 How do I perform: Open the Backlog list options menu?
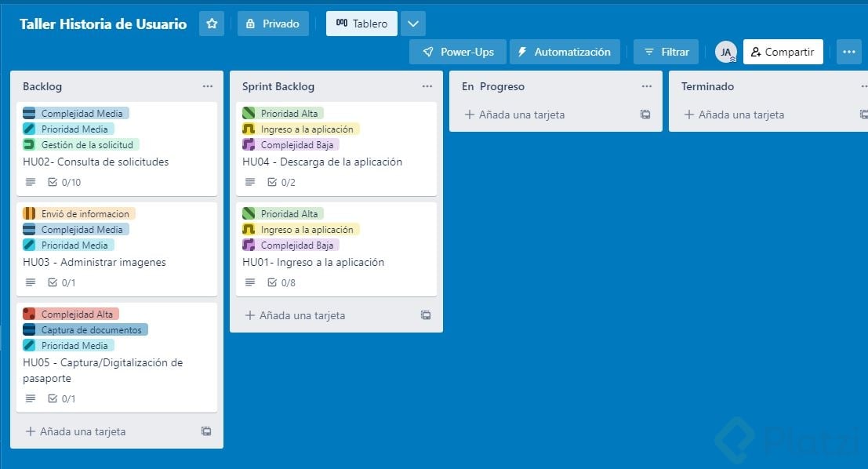pyautogui.click(x=207, y=86)
